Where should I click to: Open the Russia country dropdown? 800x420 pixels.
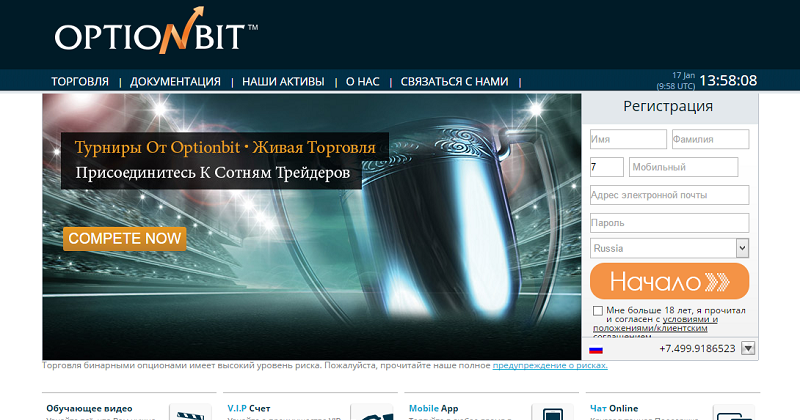669,249
